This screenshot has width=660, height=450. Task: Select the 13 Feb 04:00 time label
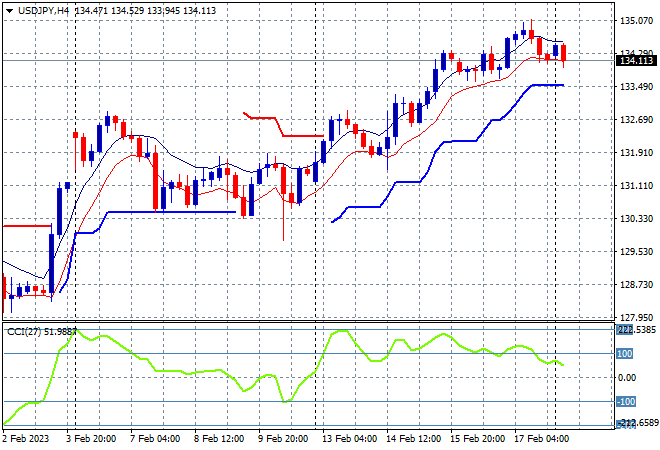click(350, 439)
